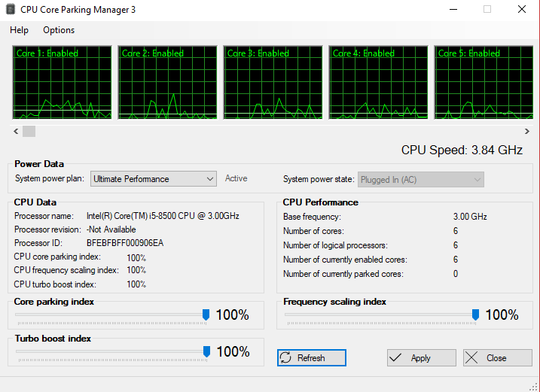The image size is (540, 392).
Task: Click the Frequency scaling index slider handle
Action: point(475,315)
